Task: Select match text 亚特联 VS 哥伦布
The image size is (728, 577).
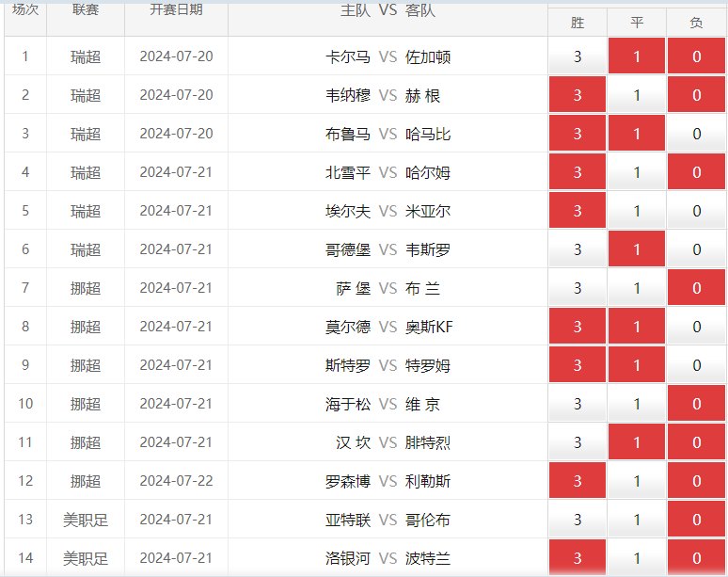Action: [x=388, y=520]
